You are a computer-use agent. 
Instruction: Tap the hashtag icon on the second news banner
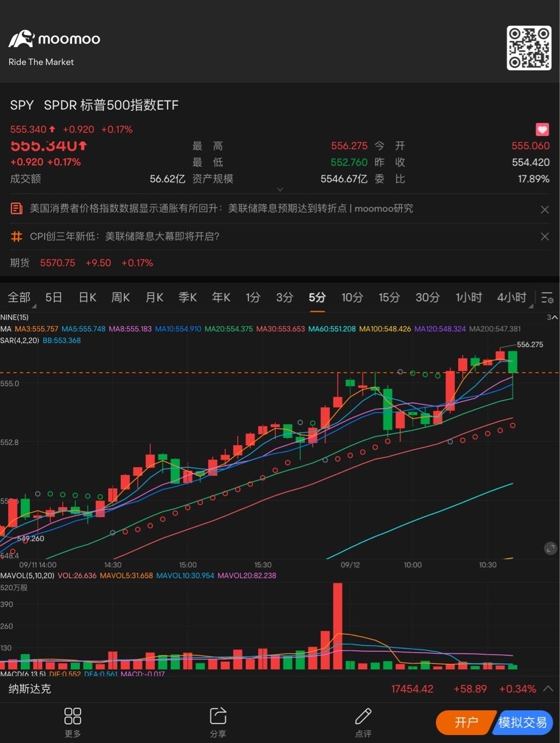(x=16, y=236)
